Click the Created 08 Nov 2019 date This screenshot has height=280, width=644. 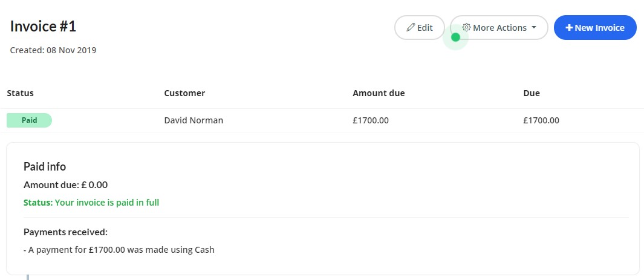click(x=53, y=50)
